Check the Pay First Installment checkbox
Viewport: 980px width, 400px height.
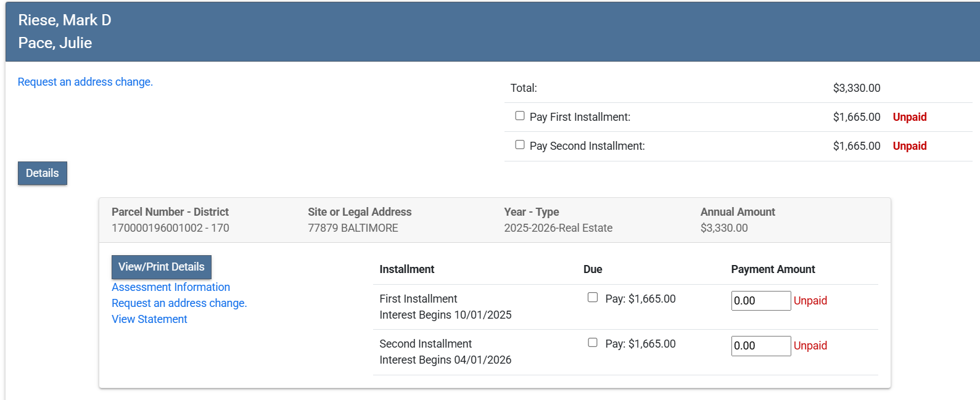[x=520, y=116]
